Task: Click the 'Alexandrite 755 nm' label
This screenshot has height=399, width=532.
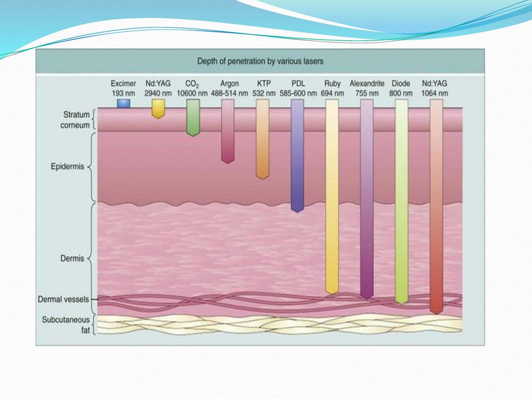Action: [367, 88]
